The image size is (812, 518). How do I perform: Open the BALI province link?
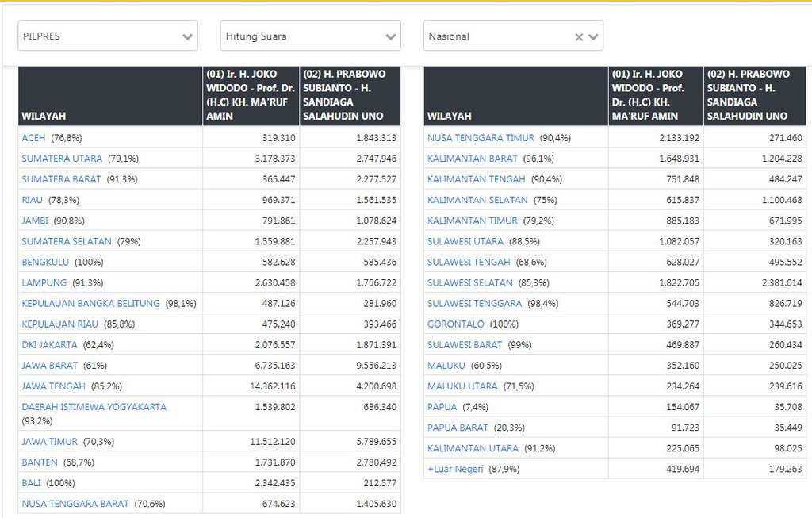31,483
